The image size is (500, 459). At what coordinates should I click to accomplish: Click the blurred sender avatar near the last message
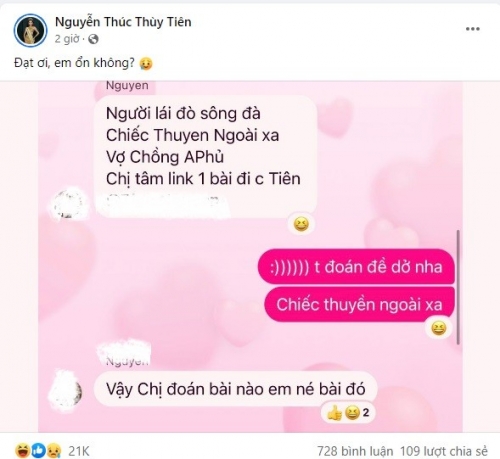(66, 390)
